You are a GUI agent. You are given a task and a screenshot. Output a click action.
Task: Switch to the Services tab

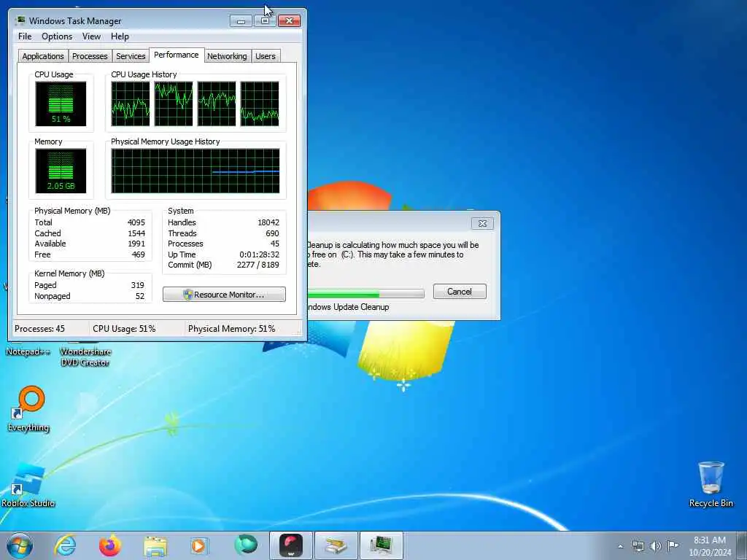(131, 56)
